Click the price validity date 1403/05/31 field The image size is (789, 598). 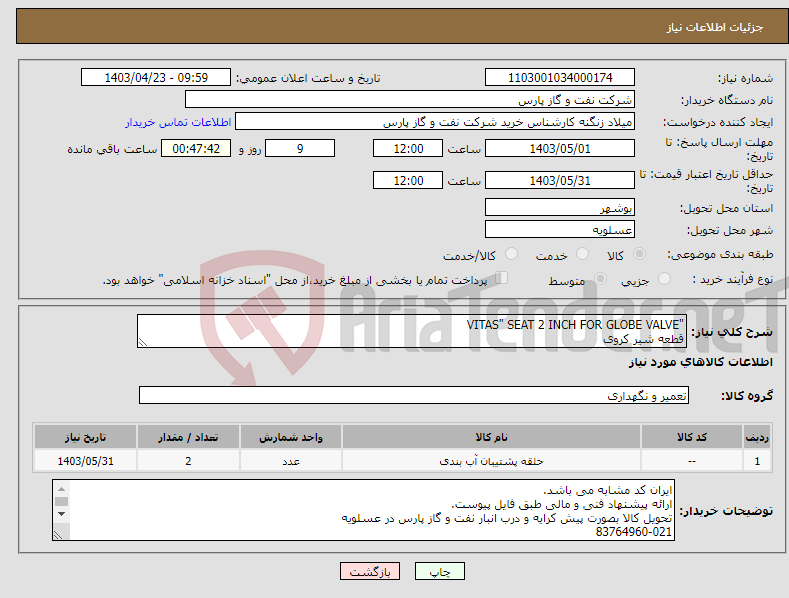pos(560,180)
